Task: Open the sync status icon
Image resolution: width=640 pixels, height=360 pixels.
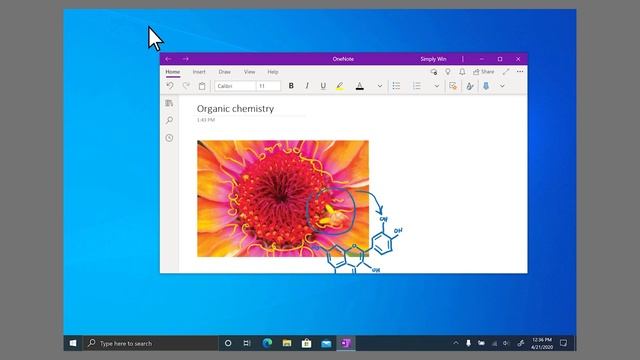Action: pos(434,72)
